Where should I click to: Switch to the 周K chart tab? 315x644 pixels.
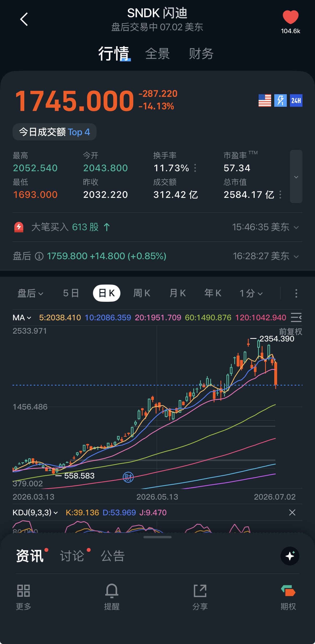pyautogui.click(x=142, y=293)
